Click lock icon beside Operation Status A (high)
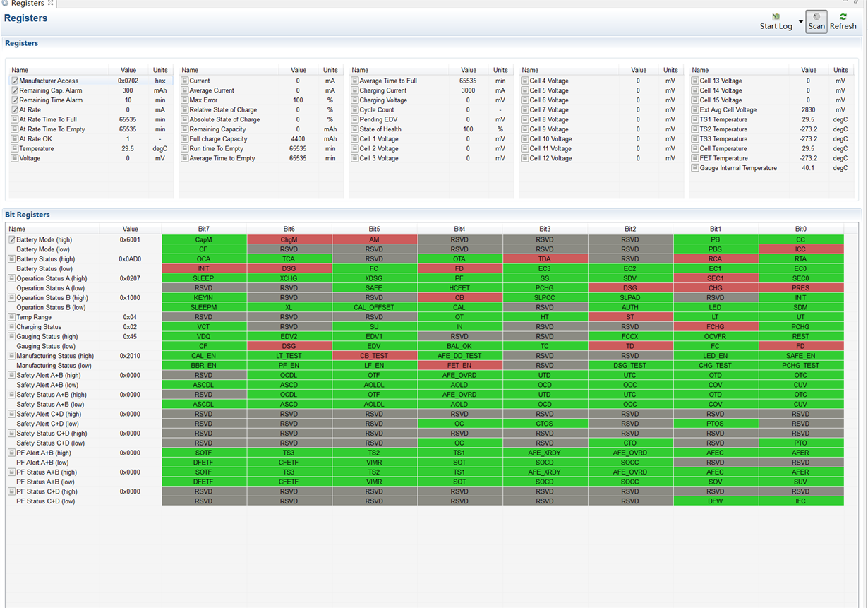Viewport: 868px width, 608px height. click(x=12, y=279)
